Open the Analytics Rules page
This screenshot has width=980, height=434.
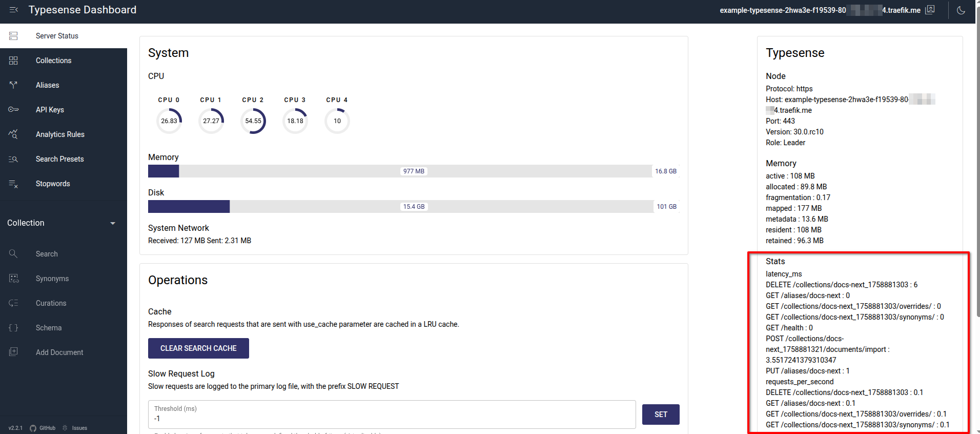click(59, 134)
